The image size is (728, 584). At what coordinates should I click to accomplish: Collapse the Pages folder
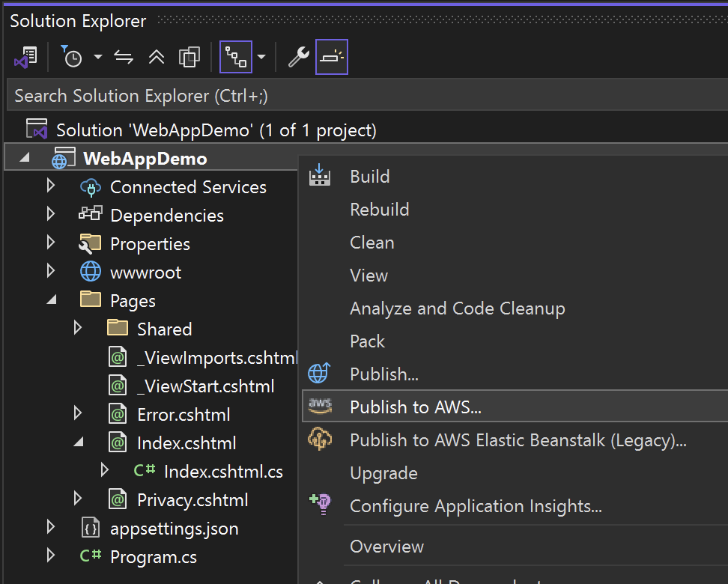click(x=52, y=300)
